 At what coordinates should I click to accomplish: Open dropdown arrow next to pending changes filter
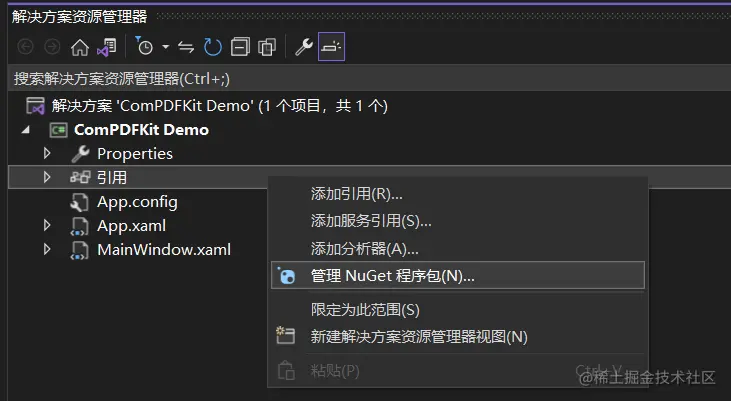pyautogui.click(x=166, y=47)
